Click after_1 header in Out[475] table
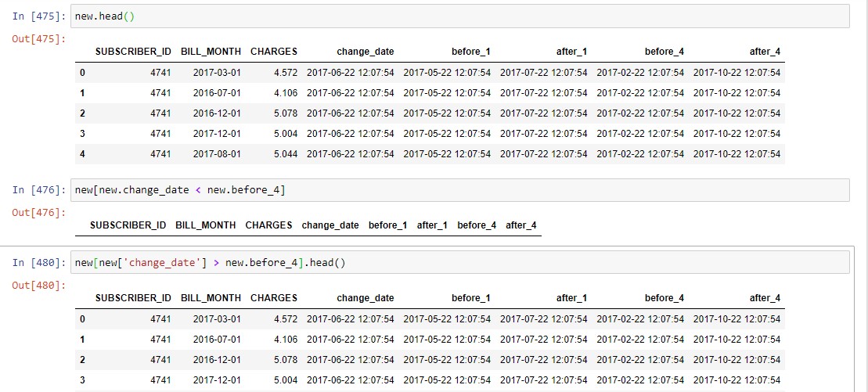Image resolution: width=868 pixels, height=392 pixels. pos(572,52)
